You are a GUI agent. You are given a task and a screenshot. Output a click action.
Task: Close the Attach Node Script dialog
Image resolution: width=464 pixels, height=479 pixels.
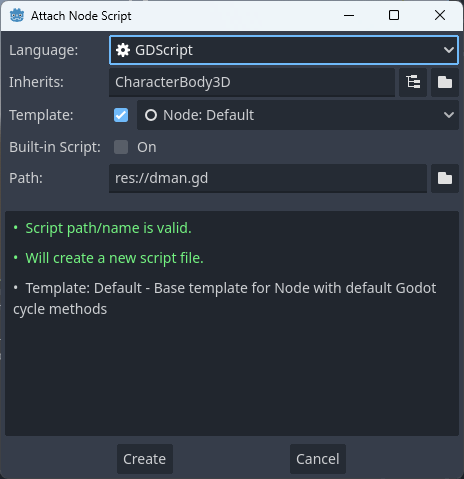coord(440,15)
